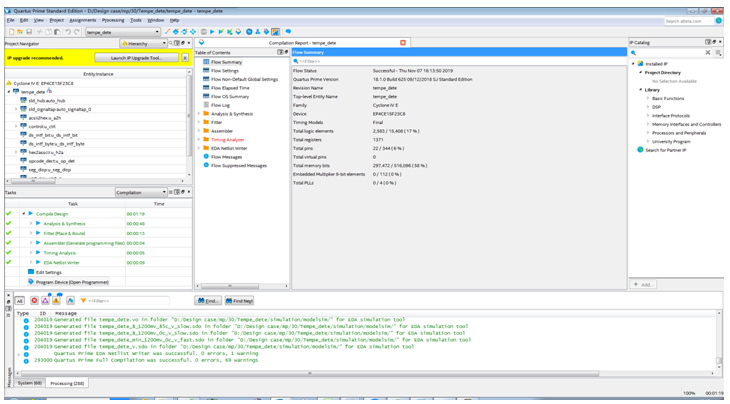Click the New file toolbar icon
Image resolution: width=730 pixels, height=404 pixels.
(x=12, y=32)
